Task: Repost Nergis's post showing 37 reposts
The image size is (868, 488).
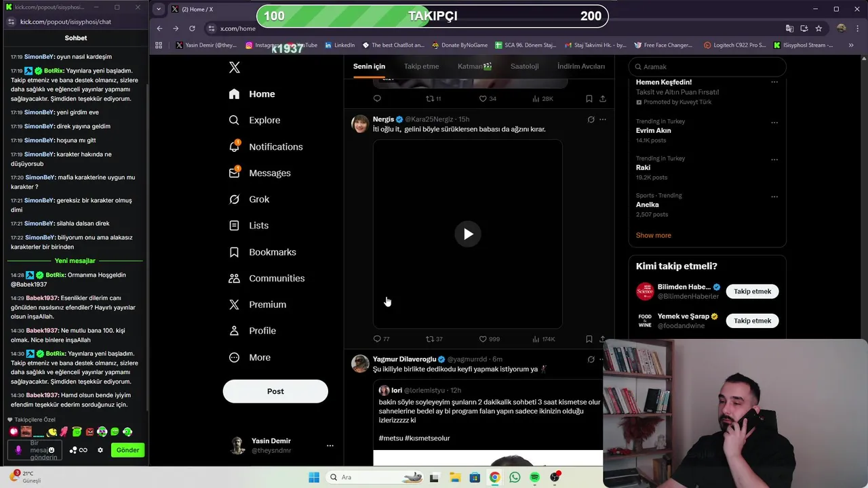Action: click(434, 339)
